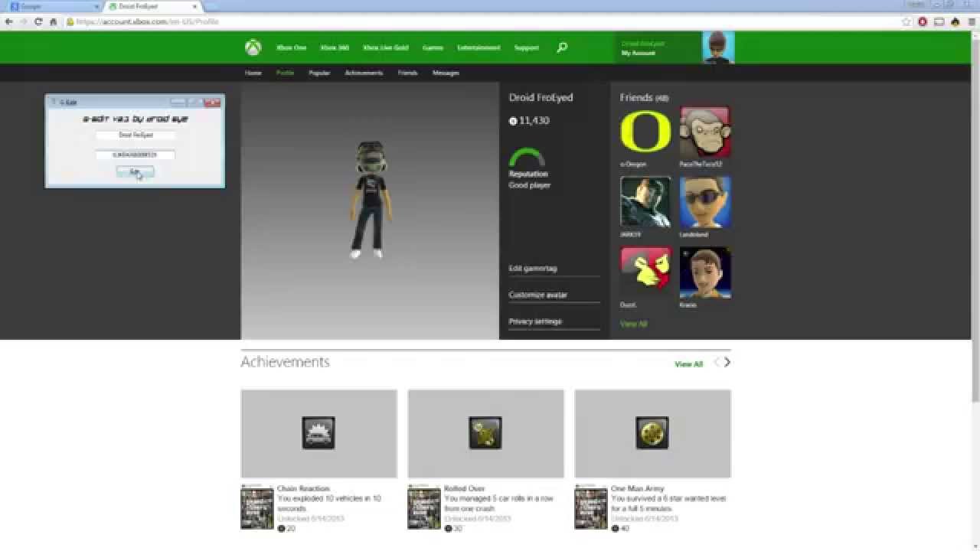Open Achievements in sub navigation
The image size is (980, 551).
[364, 73]
